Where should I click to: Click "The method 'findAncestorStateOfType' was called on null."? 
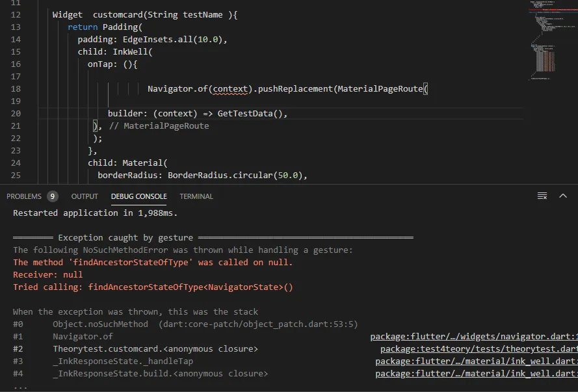tap(153, 263)
